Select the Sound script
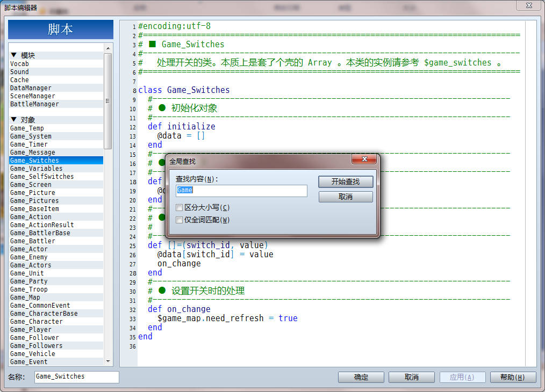The image size is (545, 392). coord(56,72)
